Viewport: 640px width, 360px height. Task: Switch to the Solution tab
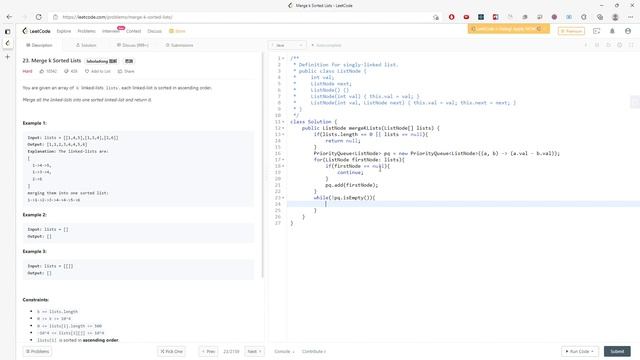(86, 45)
